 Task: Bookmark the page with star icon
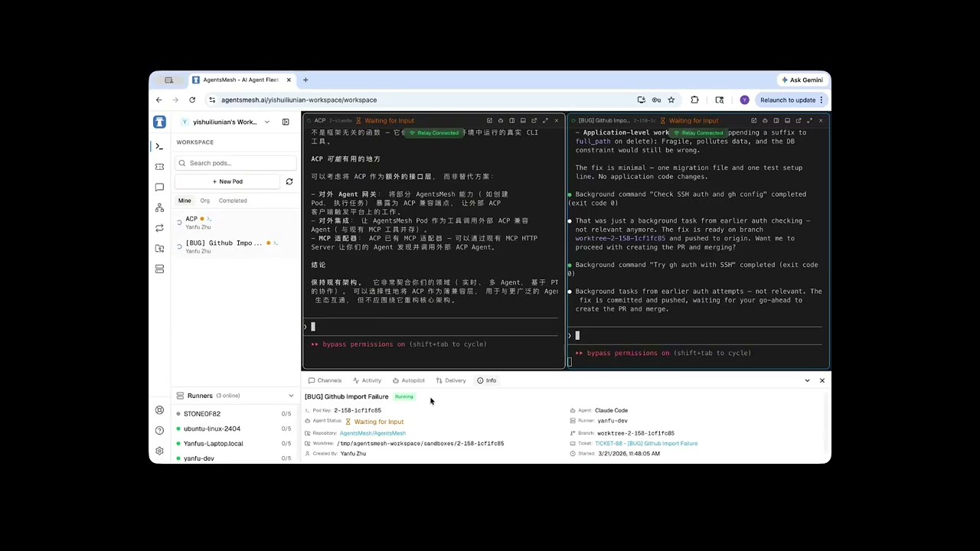point(671,99)
